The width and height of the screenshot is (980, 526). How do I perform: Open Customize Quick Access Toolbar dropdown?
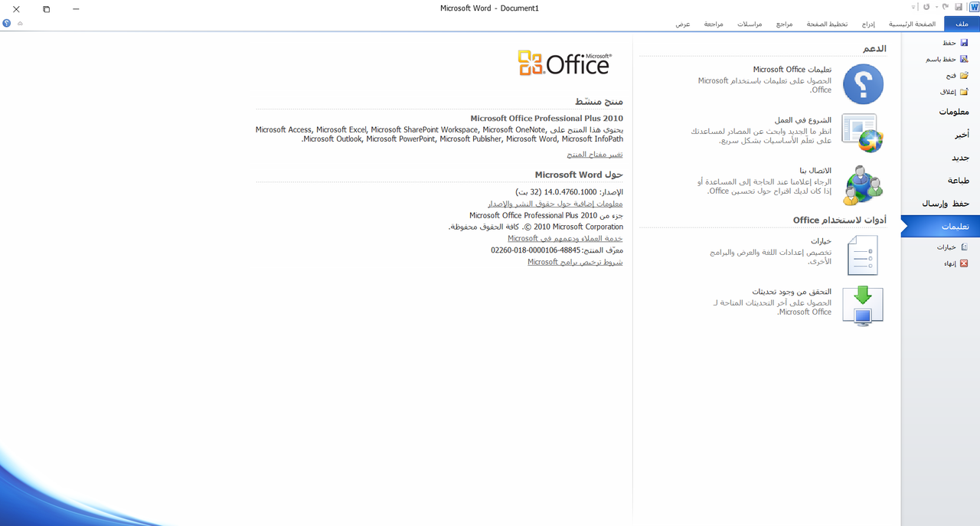click(x=913, y=7)
